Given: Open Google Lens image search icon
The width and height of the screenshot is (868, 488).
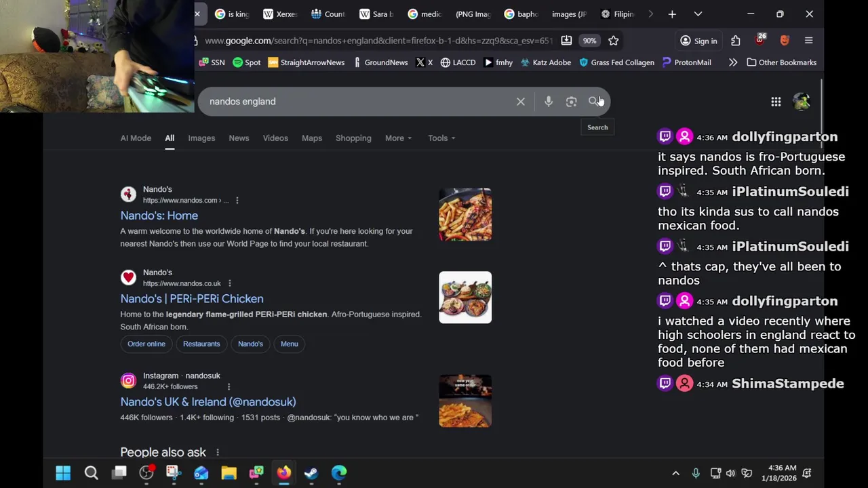Looking at the screenshot, I should pyautogui.click(x=571, y=102).
